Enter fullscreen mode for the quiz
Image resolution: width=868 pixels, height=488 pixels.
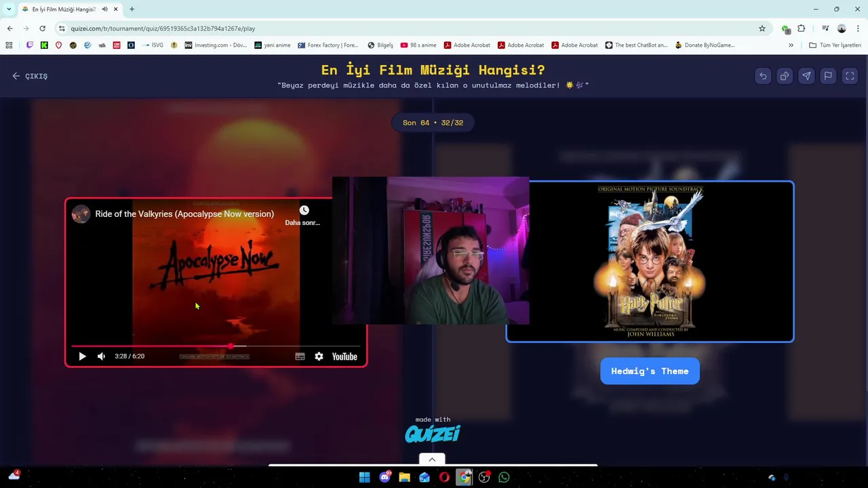pos(850,76)
